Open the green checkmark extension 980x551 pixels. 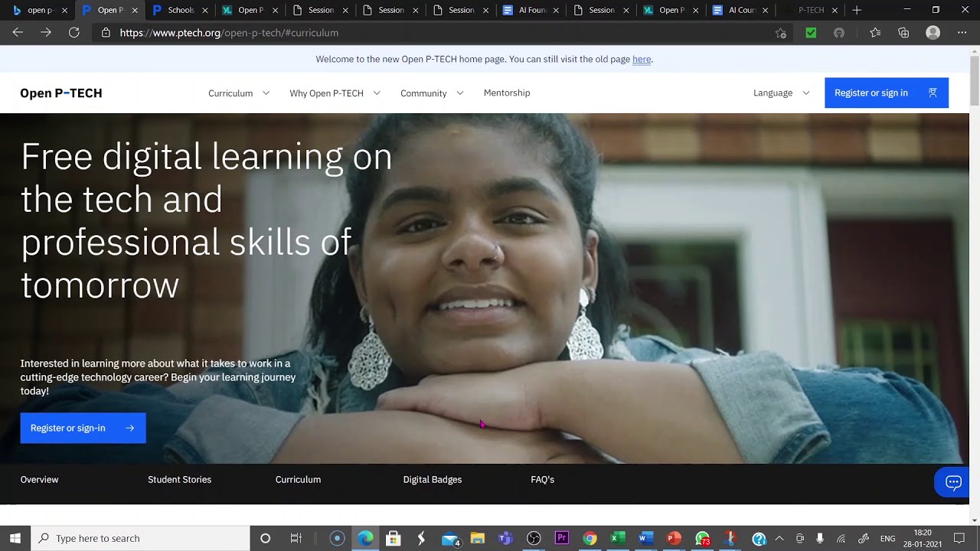tap(811, 33)
